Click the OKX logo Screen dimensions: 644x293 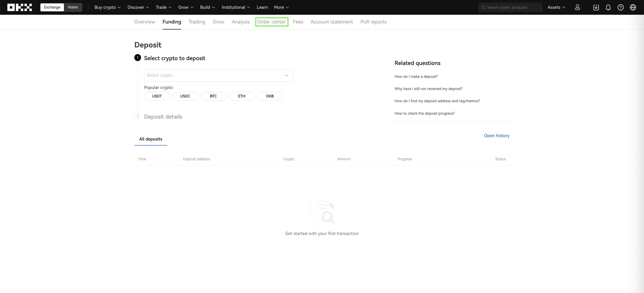(x=20, y=7)
